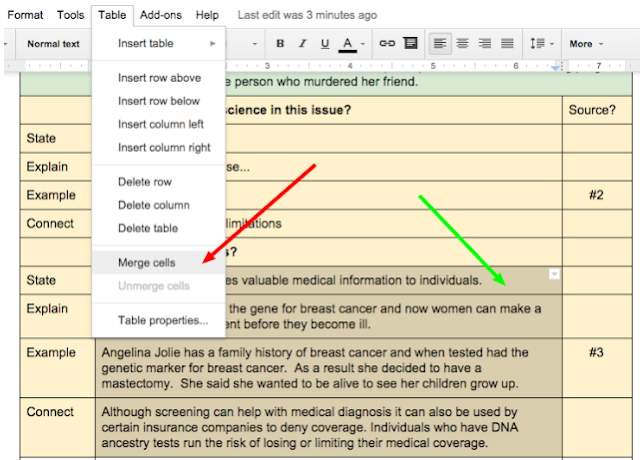Close the open Table menu
The image size is (640, 460).
pyautogui.click(x=112, y=15)
